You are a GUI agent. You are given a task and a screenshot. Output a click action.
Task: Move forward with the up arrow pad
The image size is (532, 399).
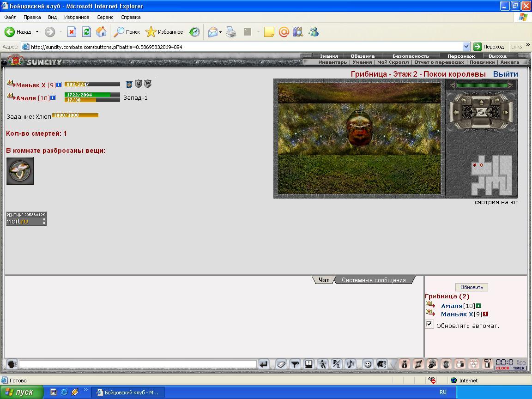[482, 103]
